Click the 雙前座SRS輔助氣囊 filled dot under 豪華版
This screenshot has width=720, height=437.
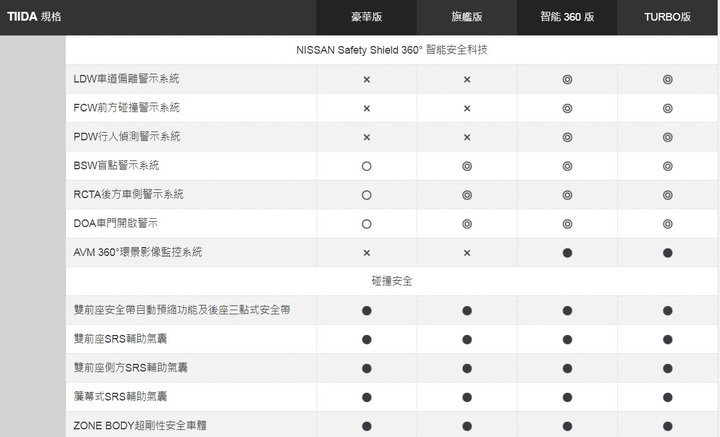[x=366, y=340]
